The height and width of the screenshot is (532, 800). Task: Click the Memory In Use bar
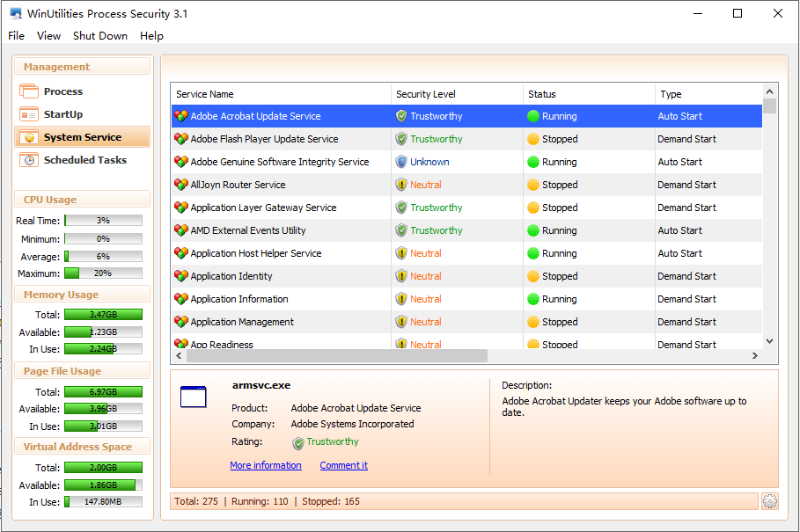[x=104, y=349]
